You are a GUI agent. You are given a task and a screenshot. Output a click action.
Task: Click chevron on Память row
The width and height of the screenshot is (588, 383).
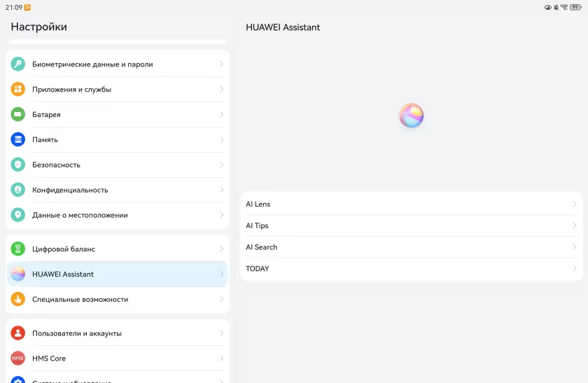tap(222, 139)
